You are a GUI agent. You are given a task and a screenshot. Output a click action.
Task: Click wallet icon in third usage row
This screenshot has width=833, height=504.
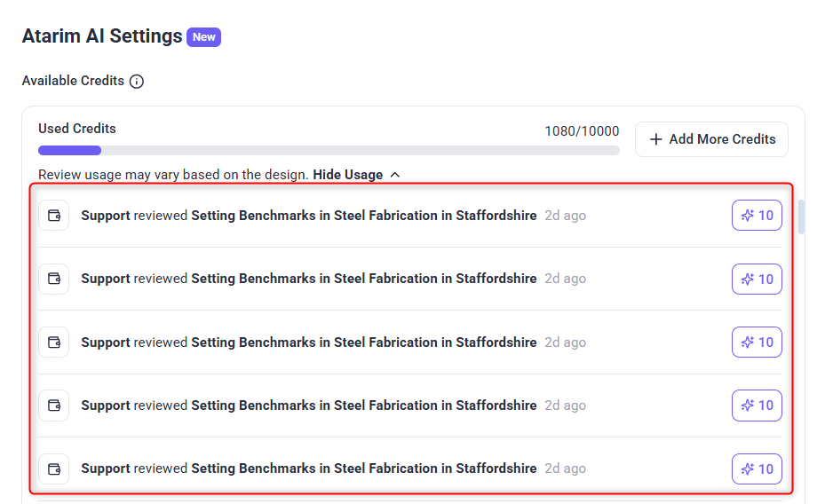pyautogui.click(x=53, y=343)
